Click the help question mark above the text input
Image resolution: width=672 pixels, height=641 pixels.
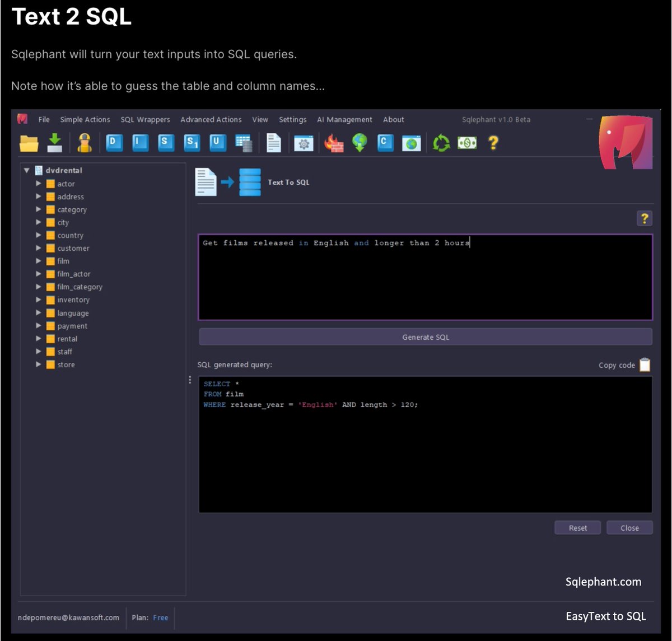click(645, 218)
